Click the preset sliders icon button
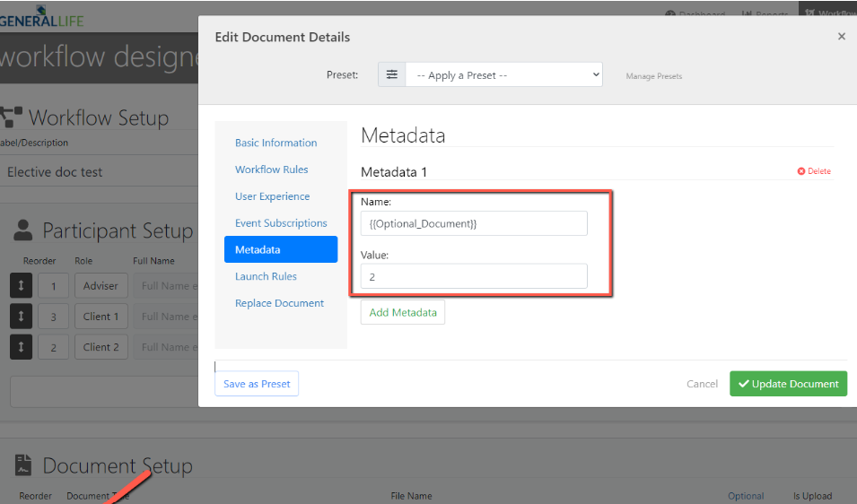This screenshot has height=504, width=857. tap(391, 75)
